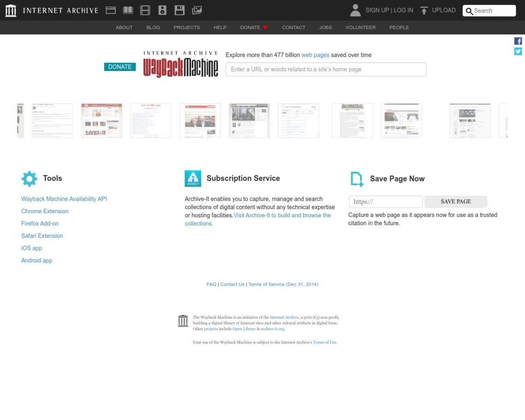
Task: Open the PEOPLE menu item
Action: pos(399,28)
